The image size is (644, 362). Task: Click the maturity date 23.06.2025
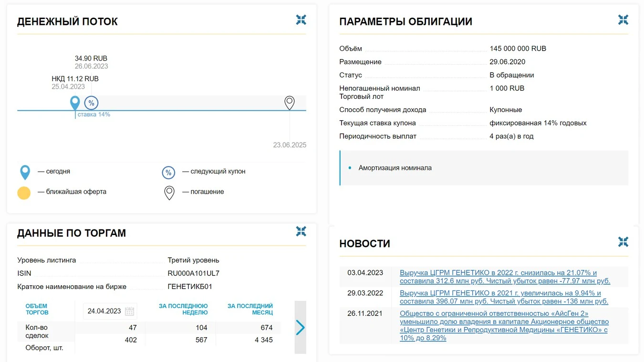(x=290, y=145)
